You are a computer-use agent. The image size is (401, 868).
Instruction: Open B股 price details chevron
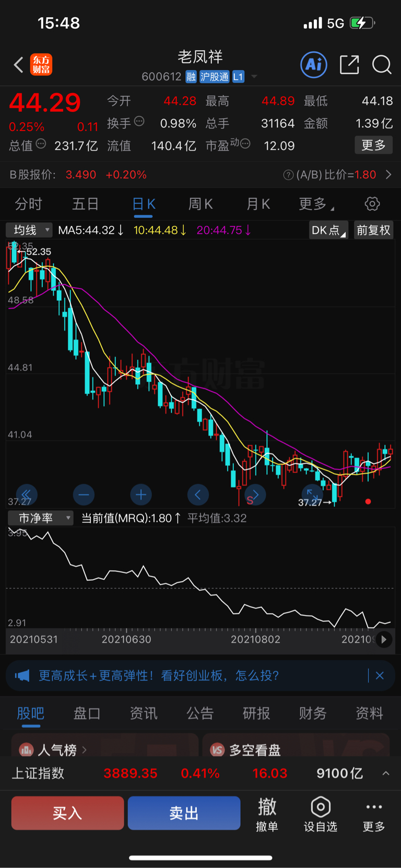[388, 174]
